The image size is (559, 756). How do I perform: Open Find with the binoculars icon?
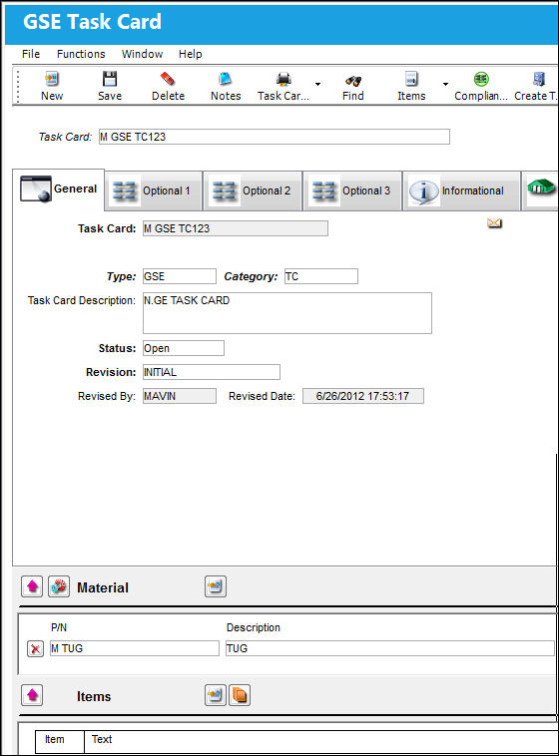click(353, 81)
